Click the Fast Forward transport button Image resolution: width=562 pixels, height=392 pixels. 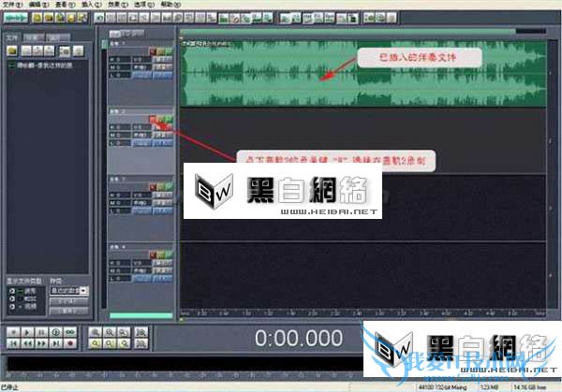click(x=41, y=343)
